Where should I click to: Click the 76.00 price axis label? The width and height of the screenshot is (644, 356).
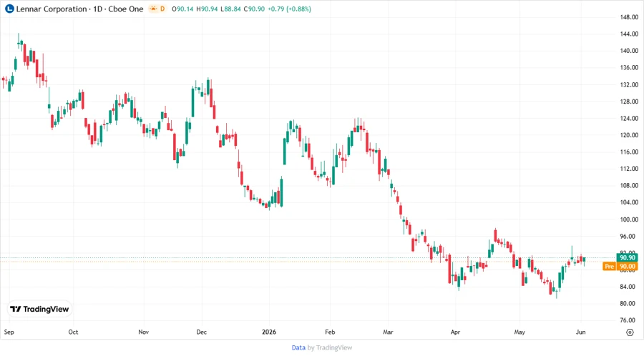point(629,320)
